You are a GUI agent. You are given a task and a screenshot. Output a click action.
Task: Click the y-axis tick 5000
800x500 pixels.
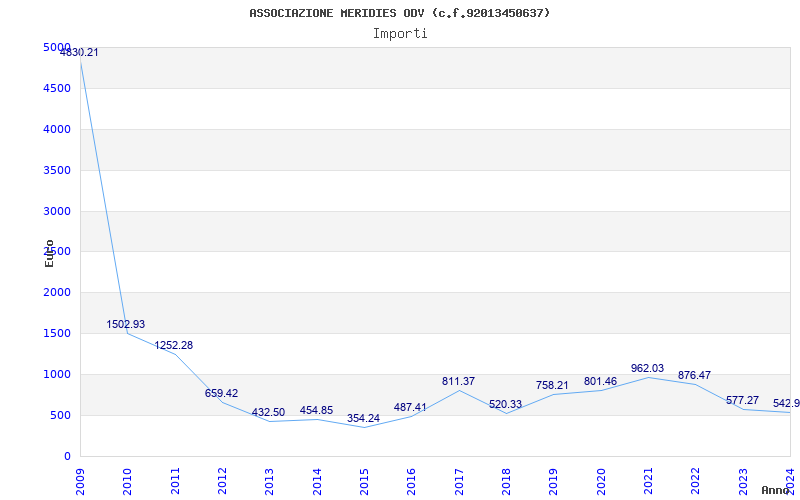pos(57,47)
